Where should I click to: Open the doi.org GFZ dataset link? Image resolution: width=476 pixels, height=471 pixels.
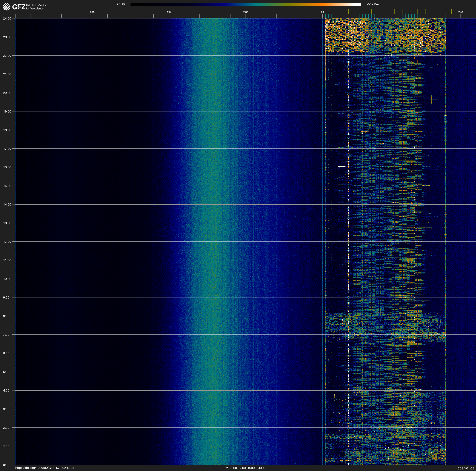coord(45,468)
